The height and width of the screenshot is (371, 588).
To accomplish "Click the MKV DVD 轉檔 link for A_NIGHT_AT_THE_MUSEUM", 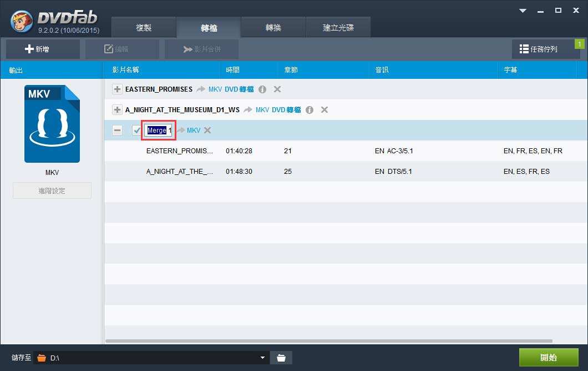I will [278, 109].
